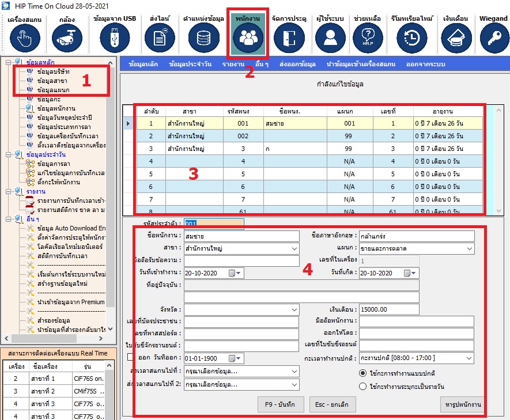Open ตำแหน่งข้อมูล database icon

[203, 39]
